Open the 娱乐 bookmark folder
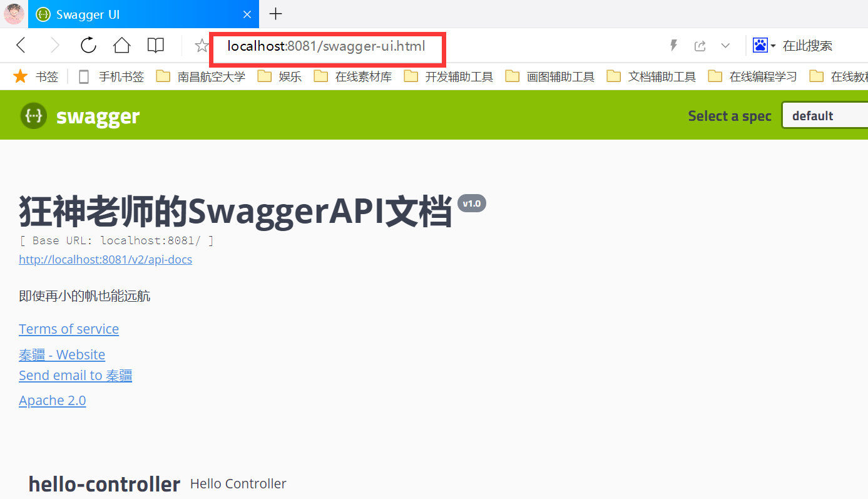Image resolution: width=868 pixels, height=499 pixels. 280,76
